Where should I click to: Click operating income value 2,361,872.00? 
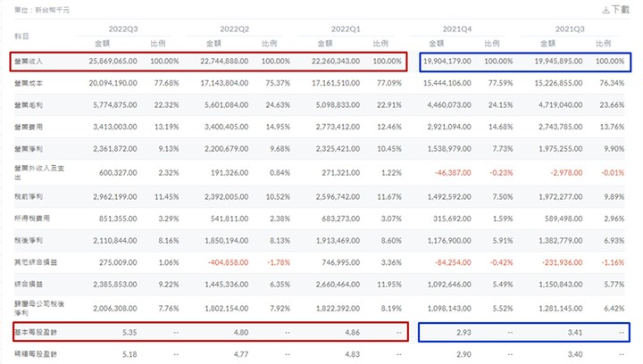(115, 149)
